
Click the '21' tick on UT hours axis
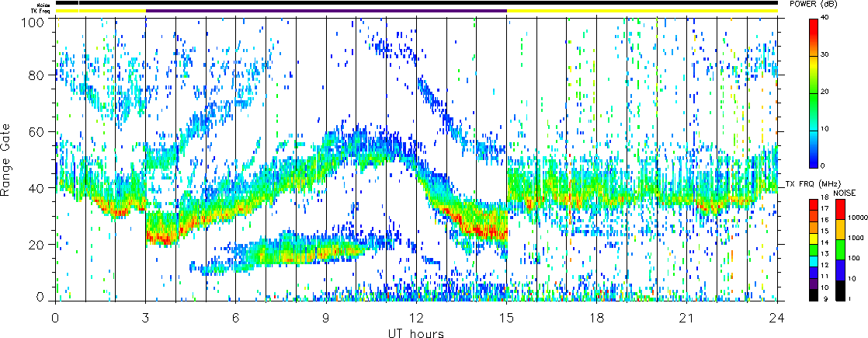687,318
